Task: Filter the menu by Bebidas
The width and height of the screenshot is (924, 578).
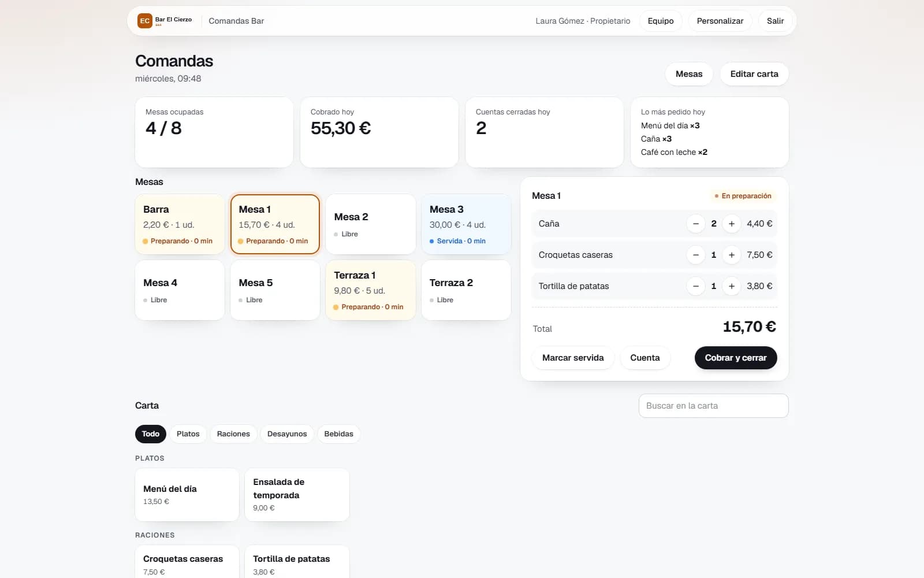Action: point(339,434)
